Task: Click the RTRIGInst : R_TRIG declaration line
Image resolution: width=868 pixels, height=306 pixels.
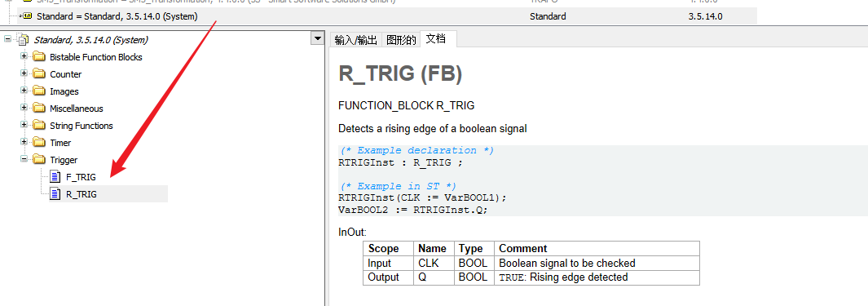Action: [401, 163]
